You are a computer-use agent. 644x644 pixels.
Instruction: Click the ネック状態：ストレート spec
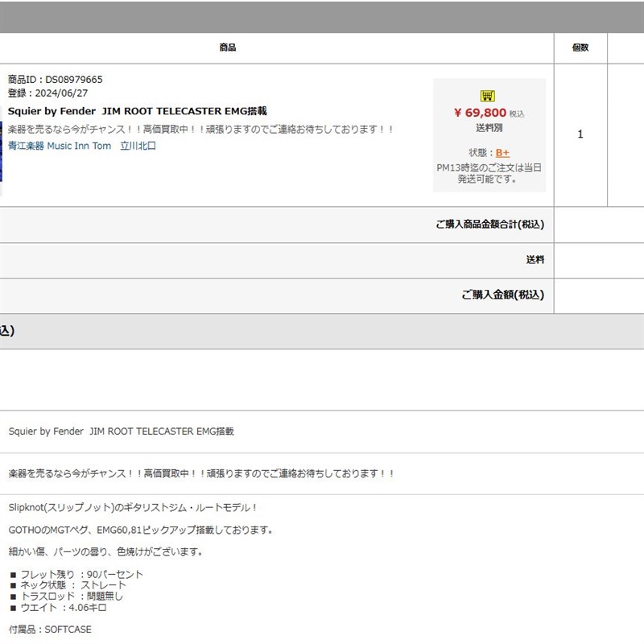[68, 585]
